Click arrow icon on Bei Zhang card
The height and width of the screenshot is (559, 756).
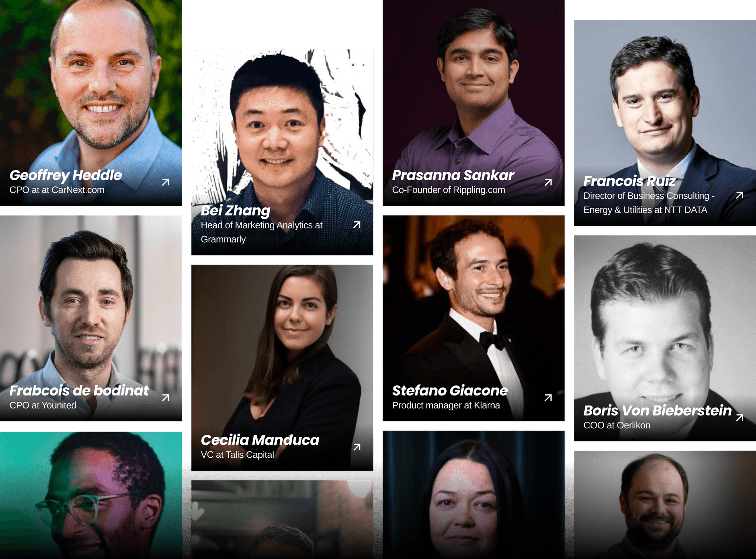357,225
